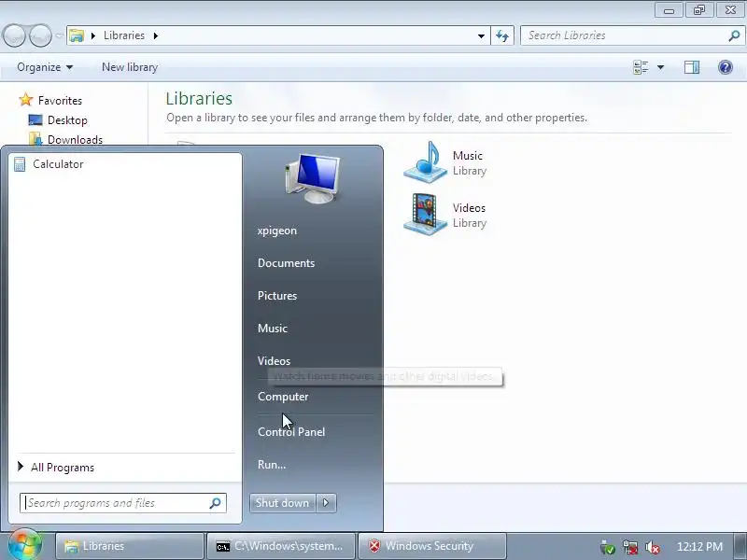The width and height of the screenshot is (747, 560).
Task: Open the Music library icon
Action: click(x=426, y=162)
